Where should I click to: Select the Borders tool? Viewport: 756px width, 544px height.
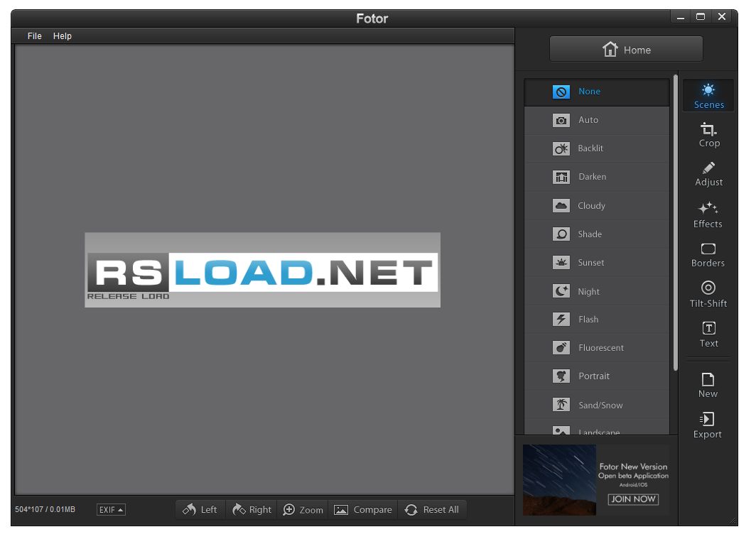(x=708, y=255)
